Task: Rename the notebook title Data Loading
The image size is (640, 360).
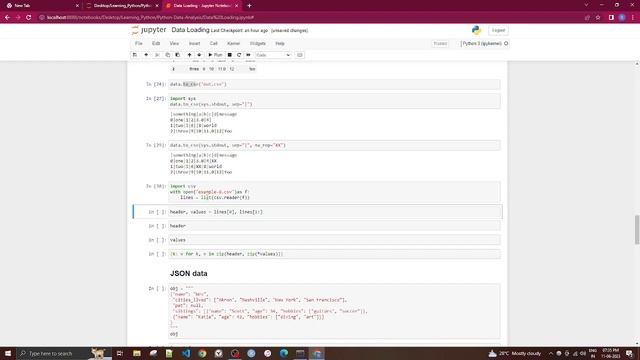Action: point(190,30)
